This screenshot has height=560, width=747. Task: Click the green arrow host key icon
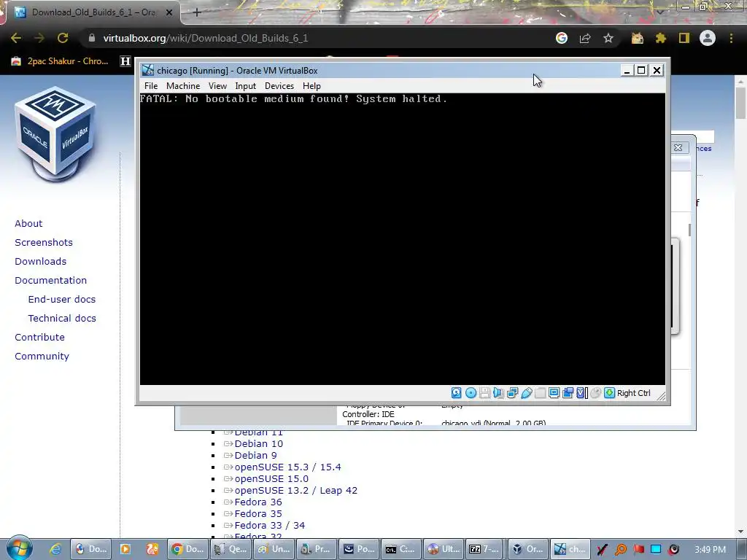click(609, 393)
